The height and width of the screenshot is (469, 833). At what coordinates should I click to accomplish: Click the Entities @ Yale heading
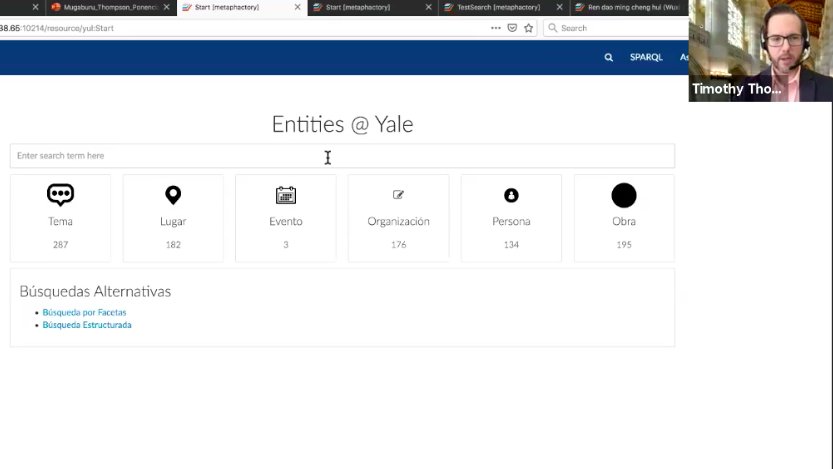click(x=342, y=124)
